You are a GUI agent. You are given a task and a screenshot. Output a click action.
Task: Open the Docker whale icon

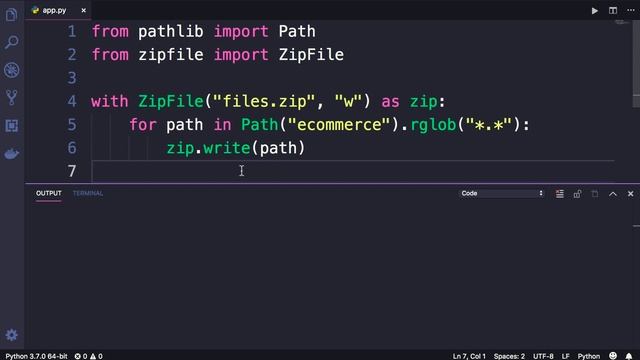point(11,154)
